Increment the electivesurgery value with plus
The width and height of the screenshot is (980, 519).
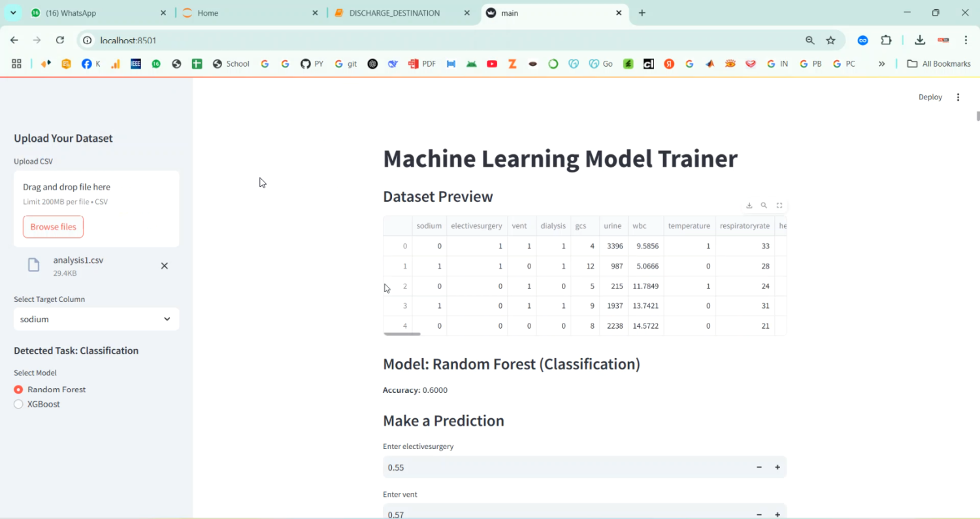[x=777, y=467]
